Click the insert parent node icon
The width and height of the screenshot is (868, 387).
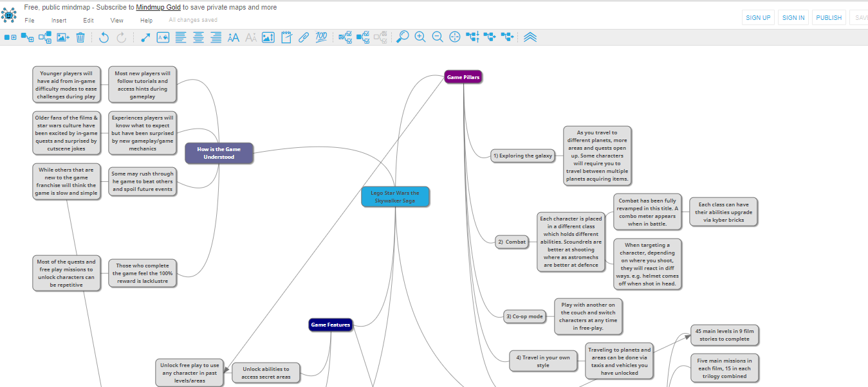45,37
